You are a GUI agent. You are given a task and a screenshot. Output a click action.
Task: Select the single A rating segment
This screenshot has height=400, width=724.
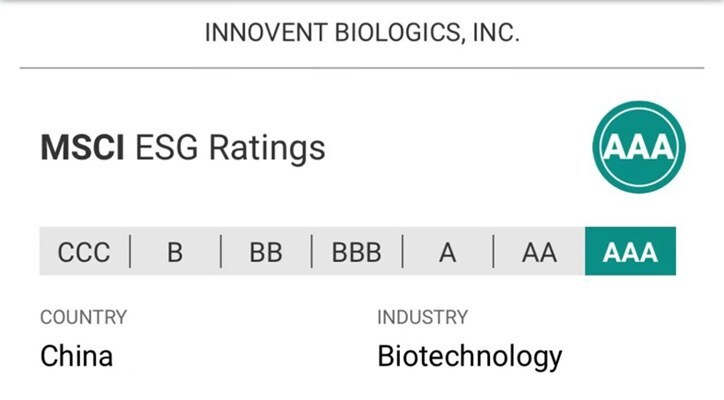pos(447,252)
